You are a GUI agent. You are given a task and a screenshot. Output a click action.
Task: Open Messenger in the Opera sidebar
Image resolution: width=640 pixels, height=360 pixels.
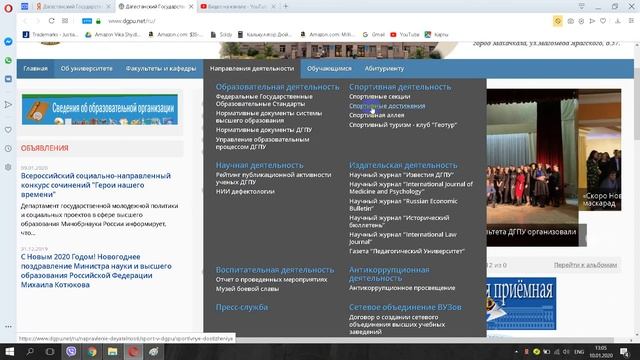point(8,42)
